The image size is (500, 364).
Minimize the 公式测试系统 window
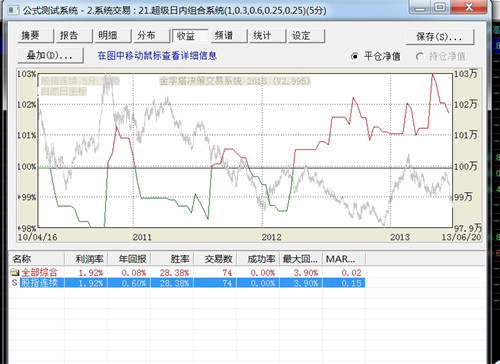420,7
